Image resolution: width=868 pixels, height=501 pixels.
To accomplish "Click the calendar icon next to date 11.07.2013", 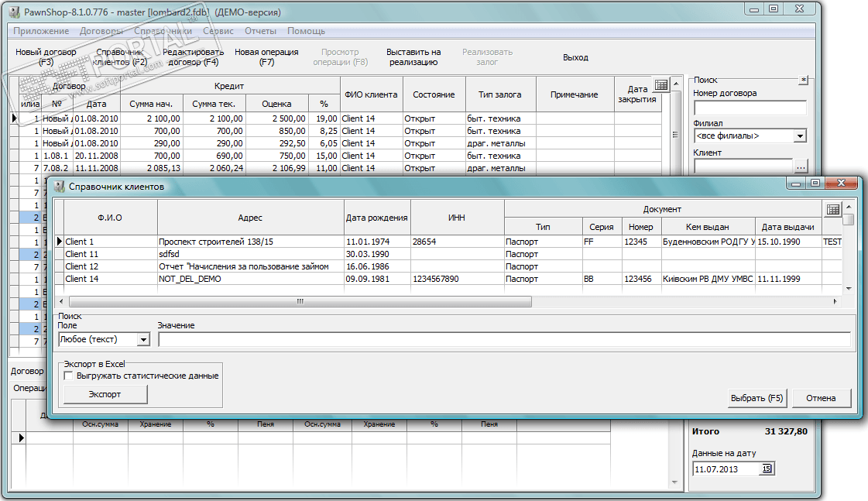I will click(x=766, y=469).
